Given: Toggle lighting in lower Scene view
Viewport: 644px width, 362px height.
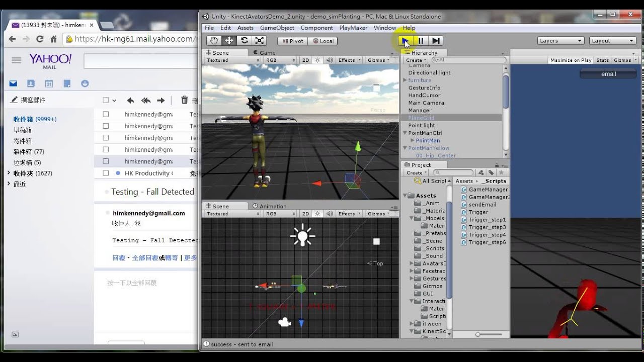Looking at the screenshot, I should (x=317, y=214).
